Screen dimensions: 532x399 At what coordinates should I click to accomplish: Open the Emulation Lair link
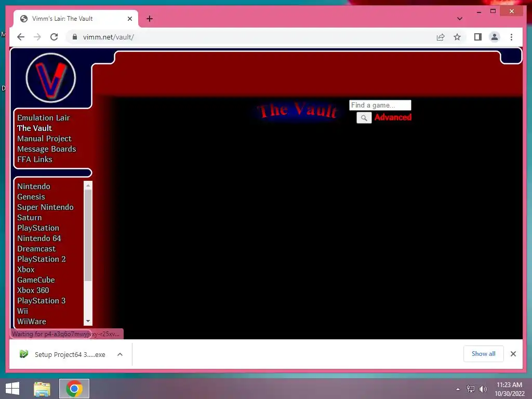point(44,118)
